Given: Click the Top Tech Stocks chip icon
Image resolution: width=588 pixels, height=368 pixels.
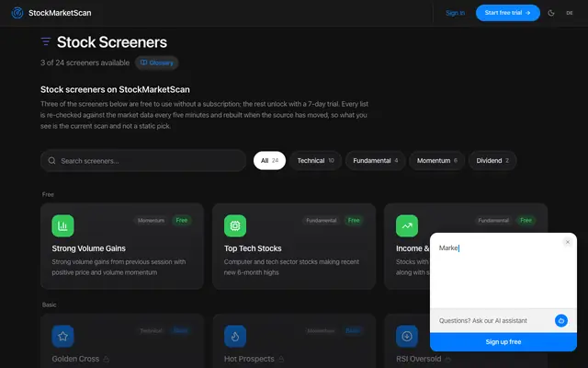Looking at the screenshot, I should pos(235,225).
